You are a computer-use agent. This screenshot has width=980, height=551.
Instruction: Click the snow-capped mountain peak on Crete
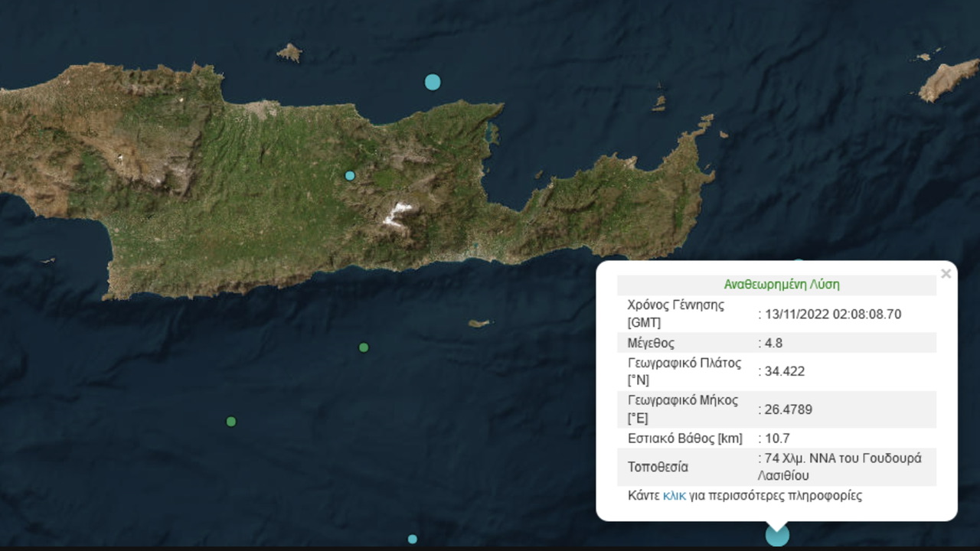[398, 213]
